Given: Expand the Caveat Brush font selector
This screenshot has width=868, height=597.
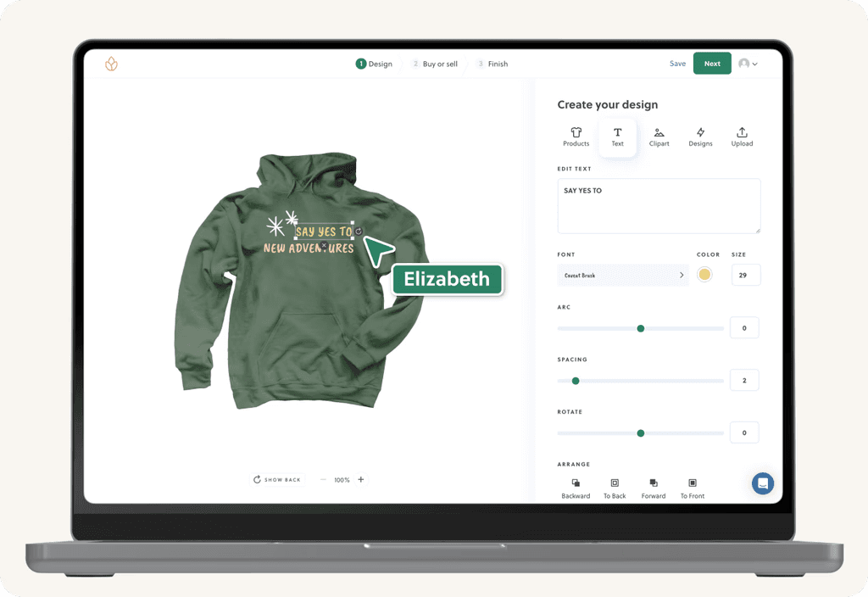Looking at the screenshot, I should pyautogui.click(x=623, y=276).
